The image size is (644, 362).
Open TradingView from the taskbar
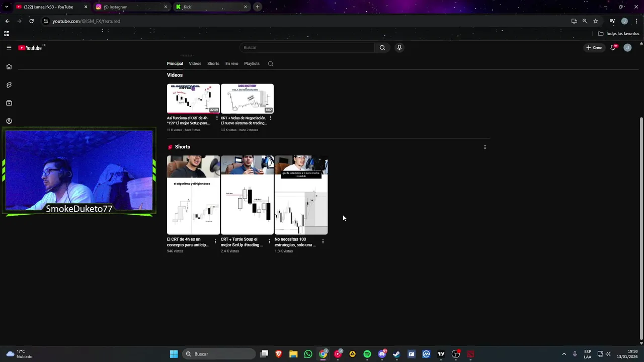click(x=441, y=354)
